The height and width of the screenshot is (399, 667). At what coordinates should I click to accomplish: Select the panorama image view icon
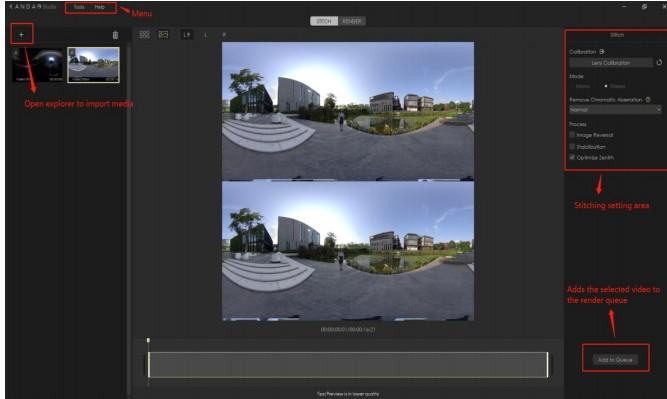163,35
